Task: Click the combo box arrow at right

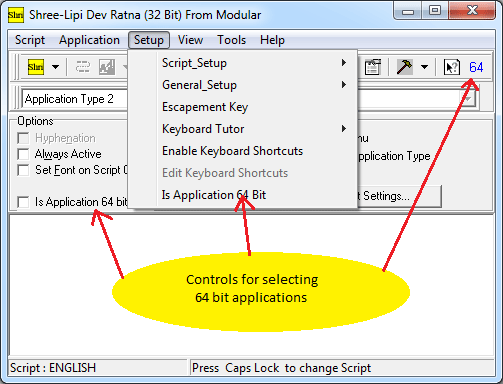Action: tap(468, 99)
